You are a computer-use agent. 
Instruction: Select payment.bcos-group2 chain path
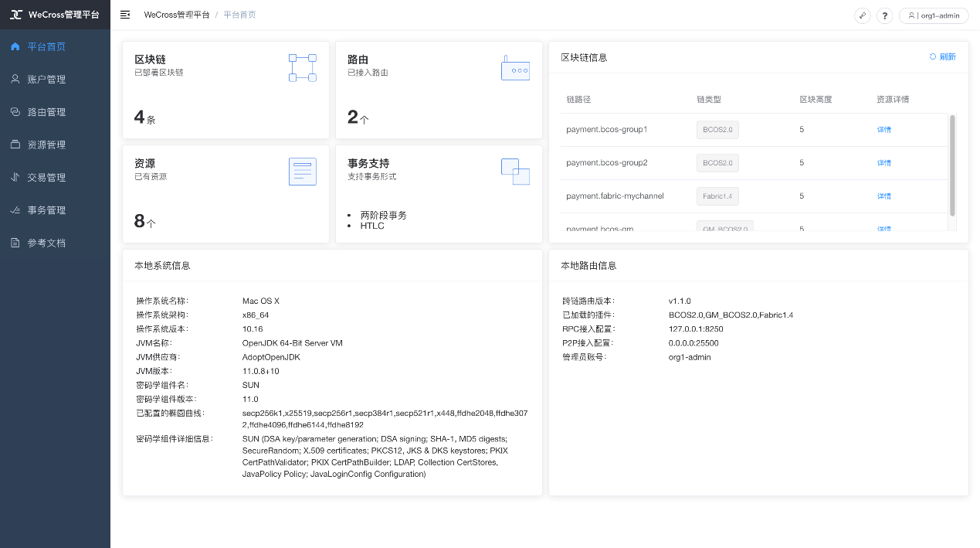pyautogui.click(x=607, y=163)
